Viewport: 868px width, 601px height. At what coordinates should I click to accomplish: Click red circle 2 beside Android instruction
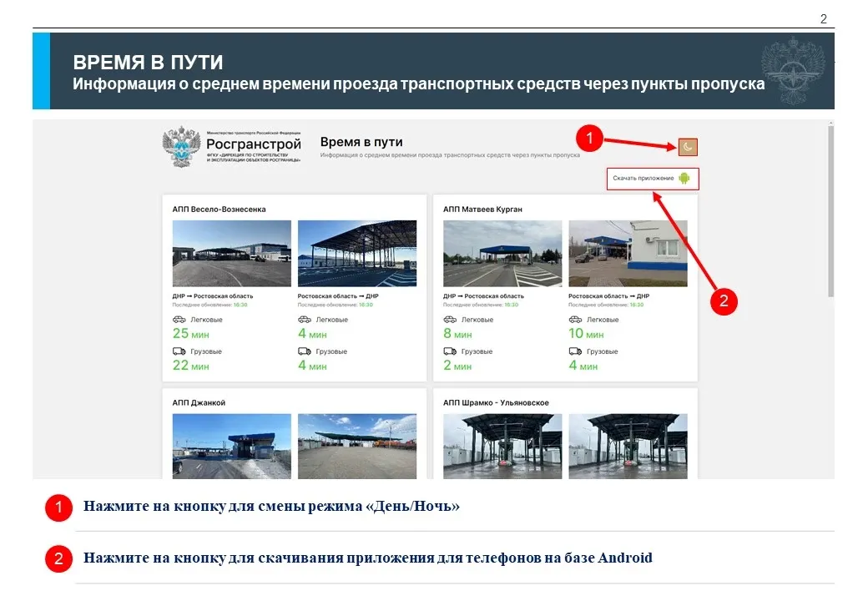click(x=58, y=558)
